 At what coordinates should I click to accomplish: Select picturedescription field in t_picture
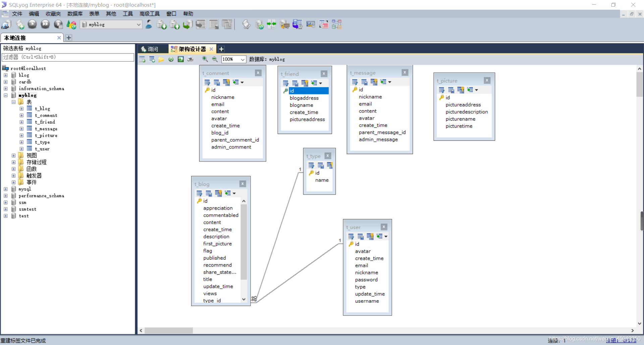coord(467,112)
